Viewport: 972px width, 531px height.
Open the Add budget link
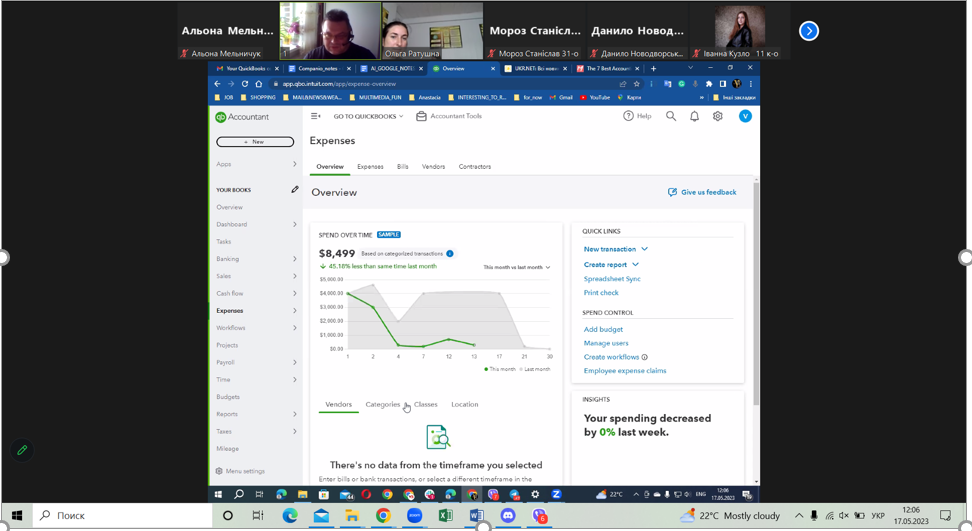[x=603, y=330]
